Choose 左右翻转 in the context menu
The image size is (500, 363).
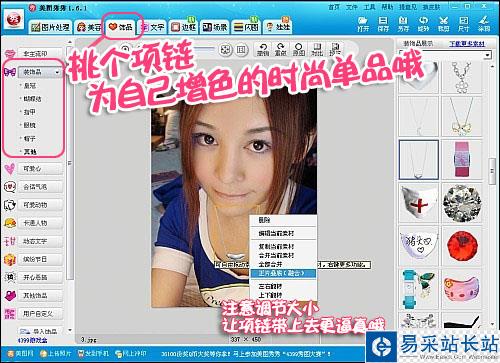tap(283, 286)
